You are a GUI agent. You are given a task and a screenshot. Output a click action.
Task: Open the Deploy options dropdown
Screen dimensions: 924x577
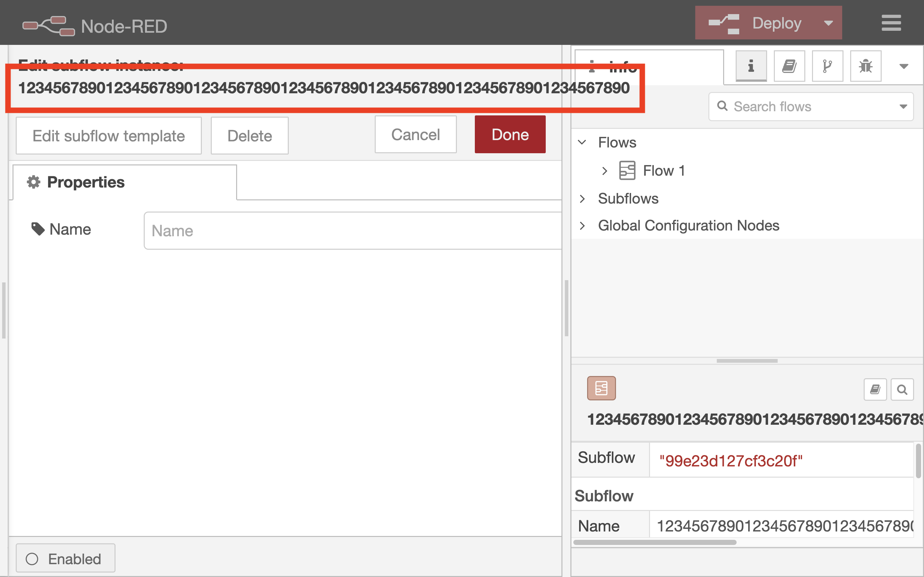[828, 23]
